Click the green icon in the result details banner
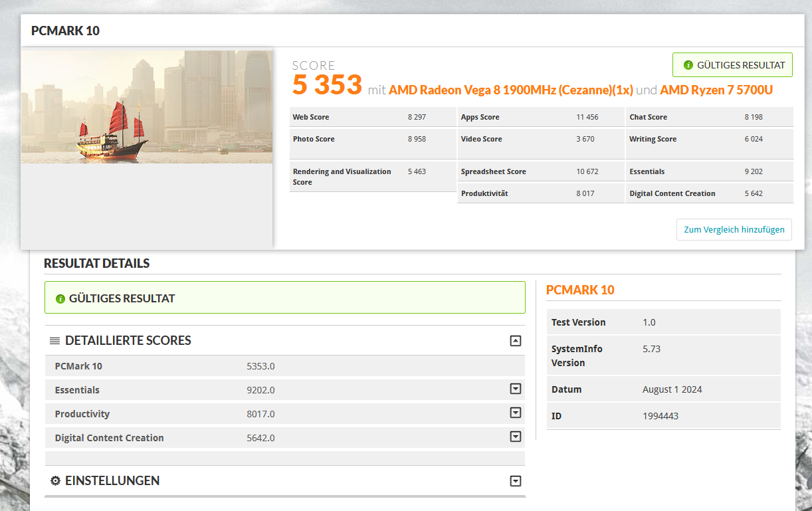 tap(60, 298)
